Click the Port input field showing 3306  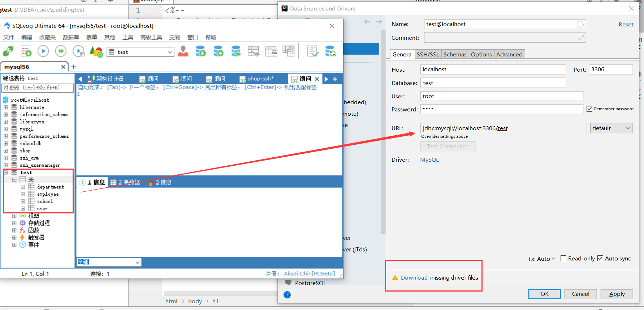pyautogui.click(x=611, y=69)
